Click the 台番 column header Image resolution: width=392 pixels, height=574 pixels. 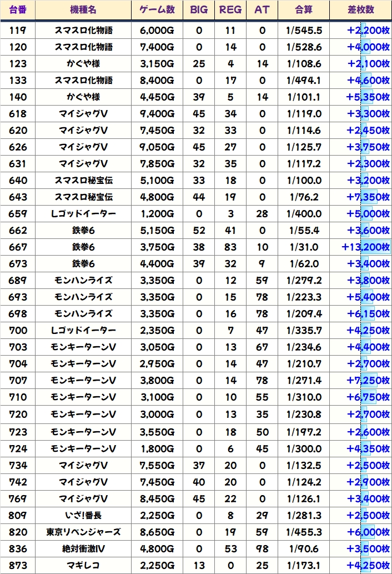(18, 10)
